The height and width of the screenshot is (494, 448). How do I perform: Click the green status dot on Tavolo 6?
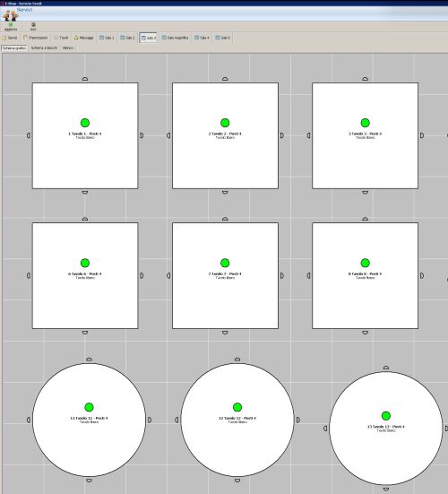[85, 263]
